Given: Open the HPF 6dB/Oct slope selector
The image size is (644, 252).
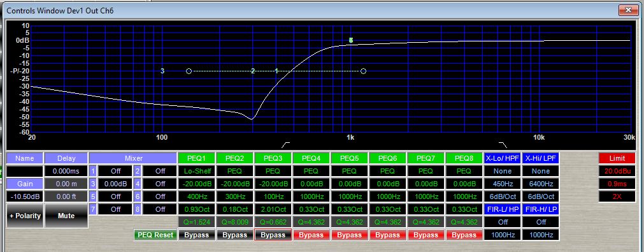Looking at the screenshot, I should [503, 196].
